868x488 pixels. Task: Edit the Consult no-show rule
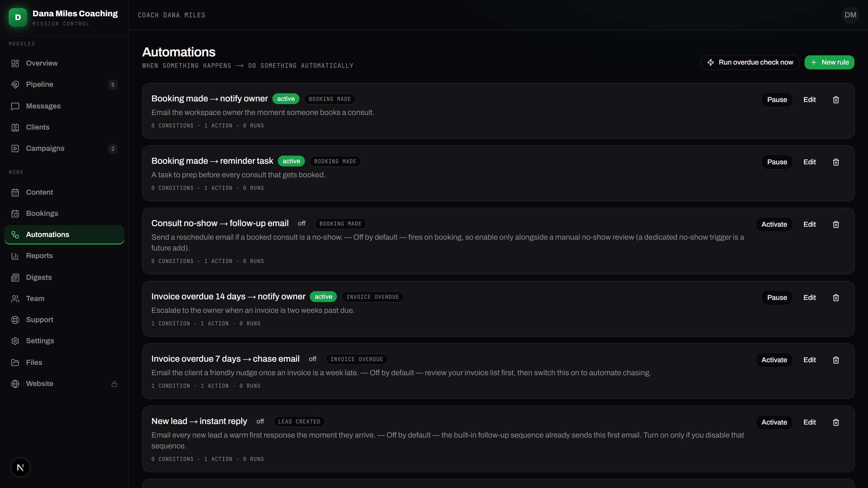coord(809,224)
